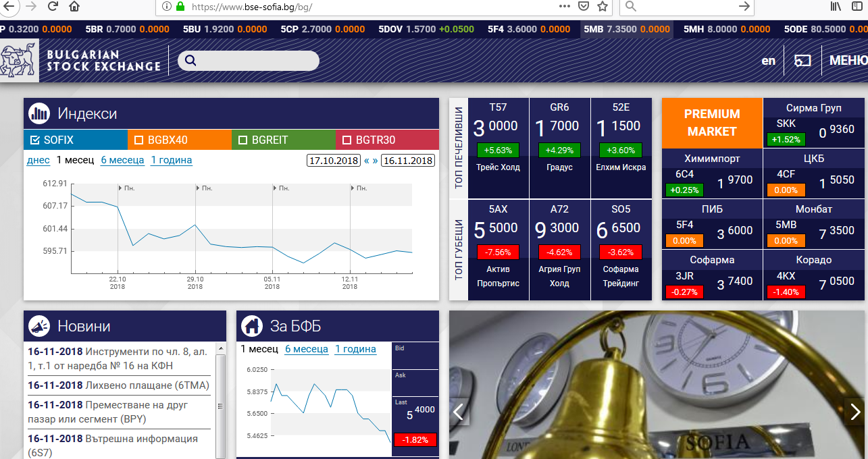Open top loser A72 Агрия Груп Холд tile
Screen dimensions: 868x459
click(560, 250)
